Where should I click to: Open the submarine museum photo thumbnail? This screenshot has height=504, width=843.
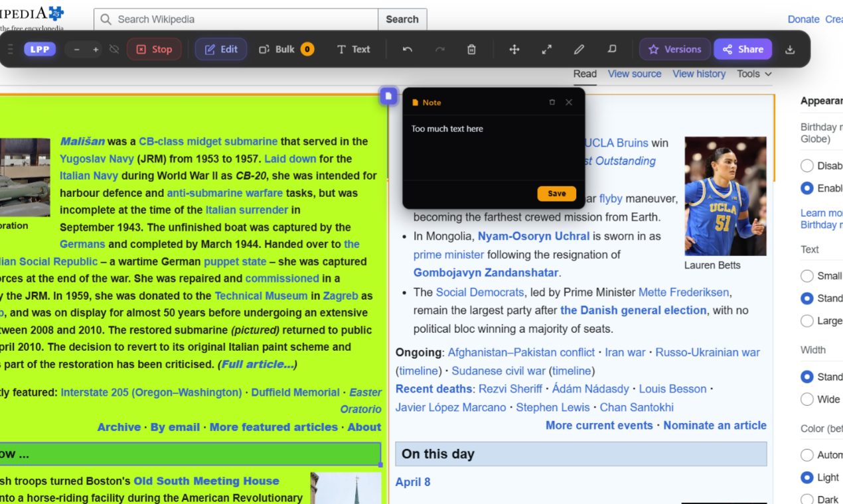25,177
